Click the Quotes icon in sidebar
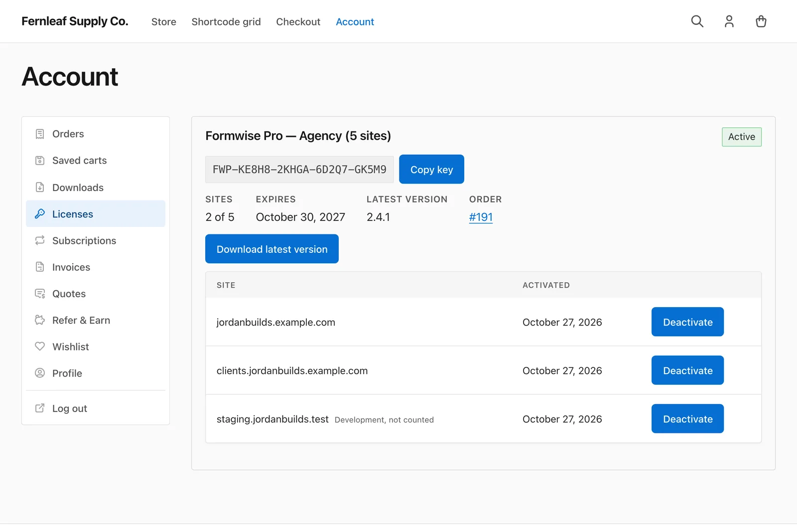 pyautogui.click(x=40, y=294)
